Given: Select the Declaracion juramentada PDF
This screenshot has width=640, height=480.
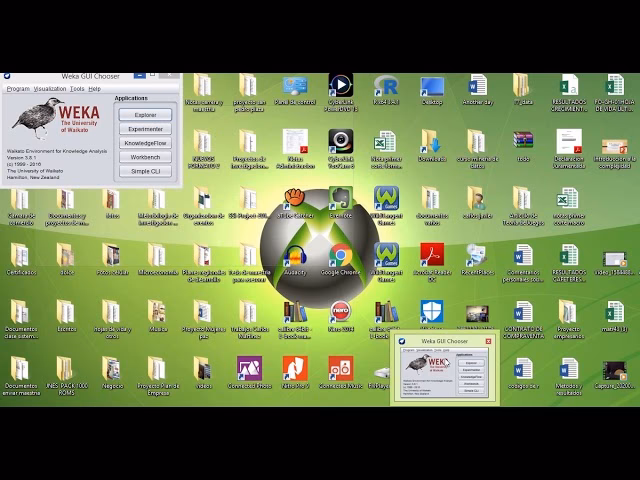Looking at the screenshot, I should 569,149.
